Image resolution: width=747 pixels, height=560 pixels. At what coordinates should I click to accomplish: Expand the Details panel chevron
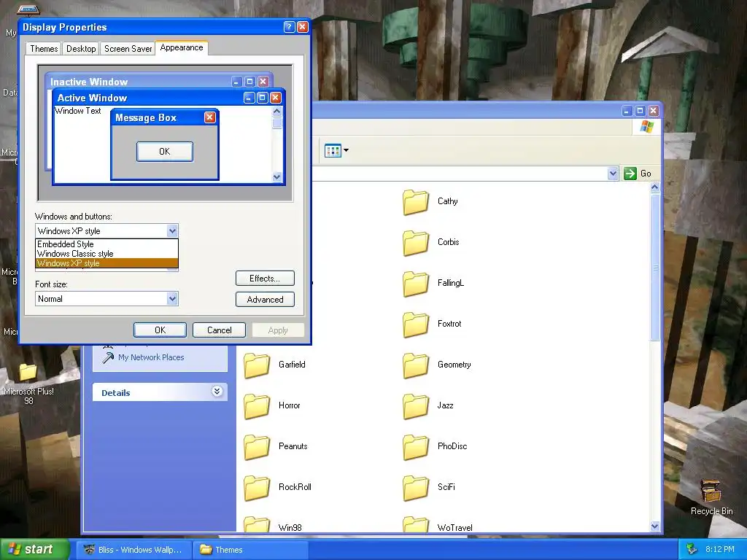point(217,392)
